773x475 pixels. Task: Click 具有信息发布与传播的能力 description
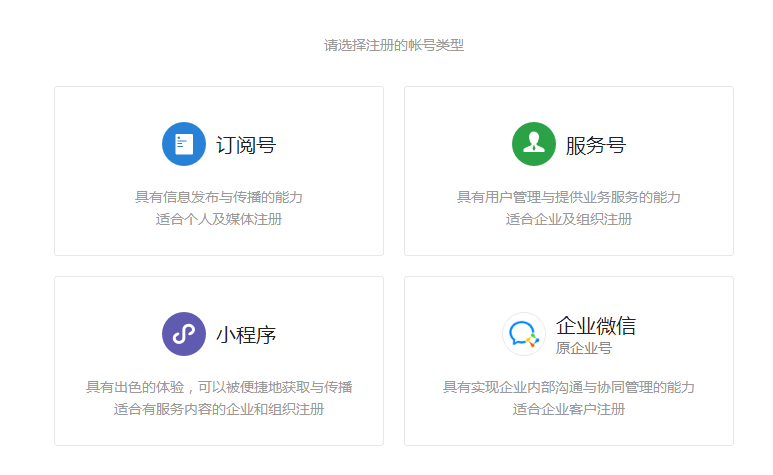[x=219, y=197]
